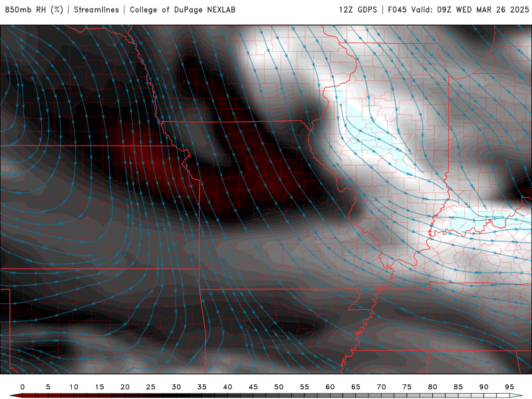
Task: Click the "10" value on the color scale
Action: pyautogui.click(x=74, y=387)
